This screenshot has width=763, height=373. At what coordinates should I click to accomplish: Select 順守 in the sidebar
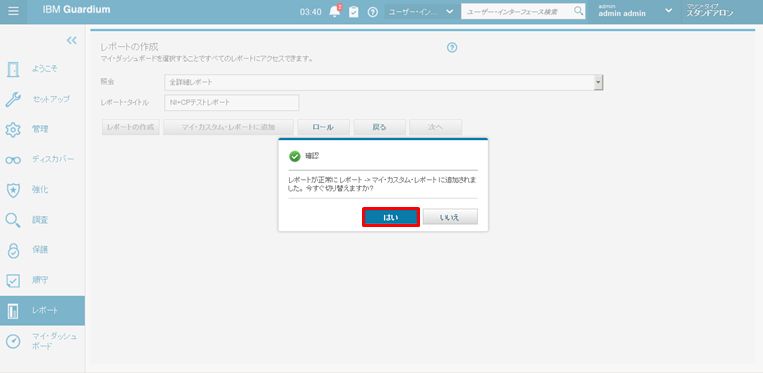pos(40,280)
